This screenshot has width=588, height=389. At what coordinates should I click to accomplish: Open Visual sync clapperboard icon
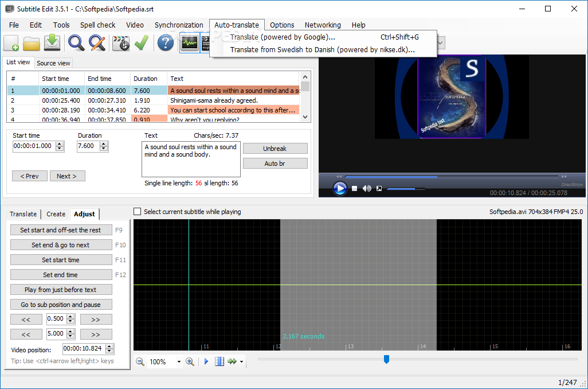[120, 43]
